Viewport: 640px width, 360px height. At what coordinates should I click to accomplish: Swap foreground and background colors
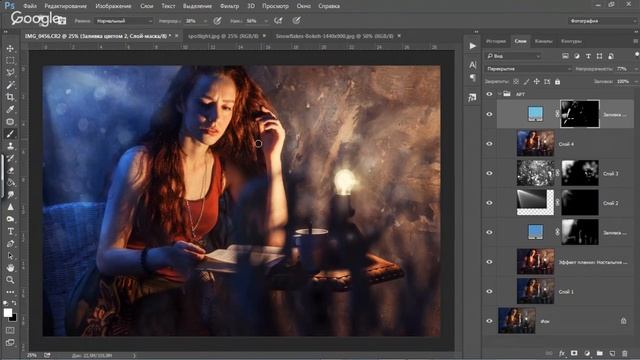(x=14, y=303)
